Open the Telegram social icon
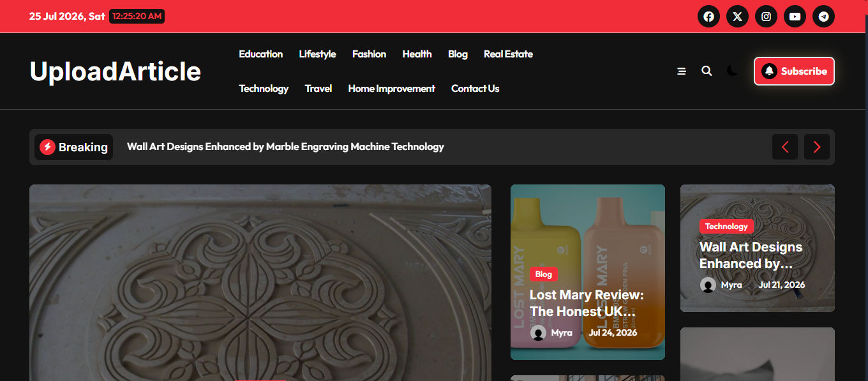The width and height of the screenshot is (868, 381). point(823,17)
